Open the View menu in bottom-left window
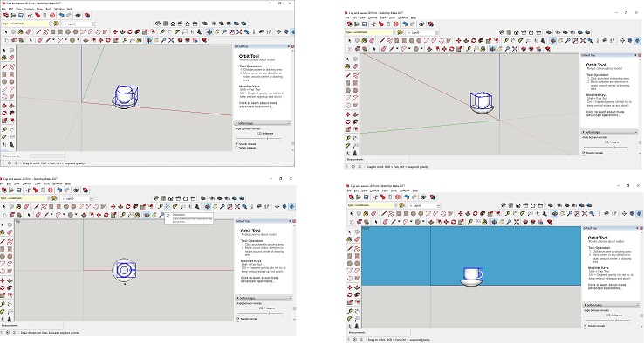Viewport: 644px width, 346px height. point(17,183)
